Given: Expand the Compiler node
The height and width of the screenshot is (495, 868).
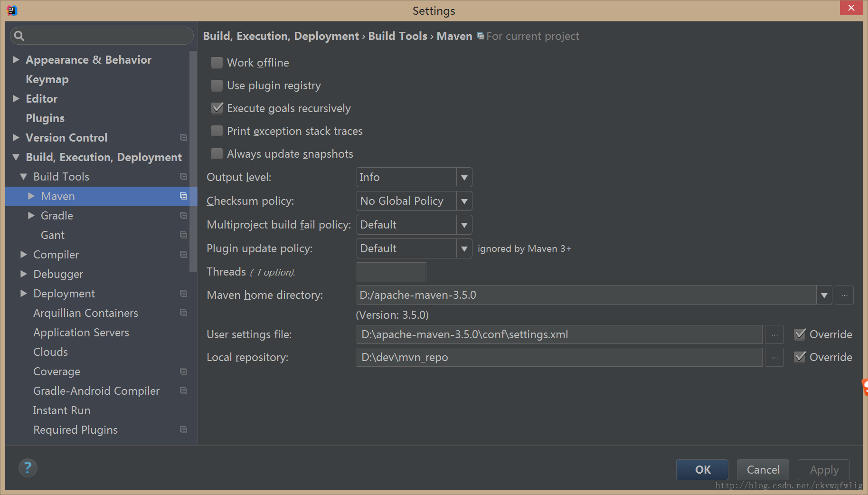Looking at the screenshot, I should point(24,255).
